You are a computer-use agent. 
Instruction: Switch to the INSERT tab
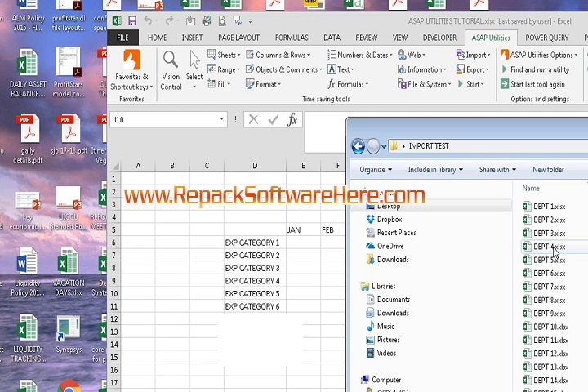click(x=192, y=38)
